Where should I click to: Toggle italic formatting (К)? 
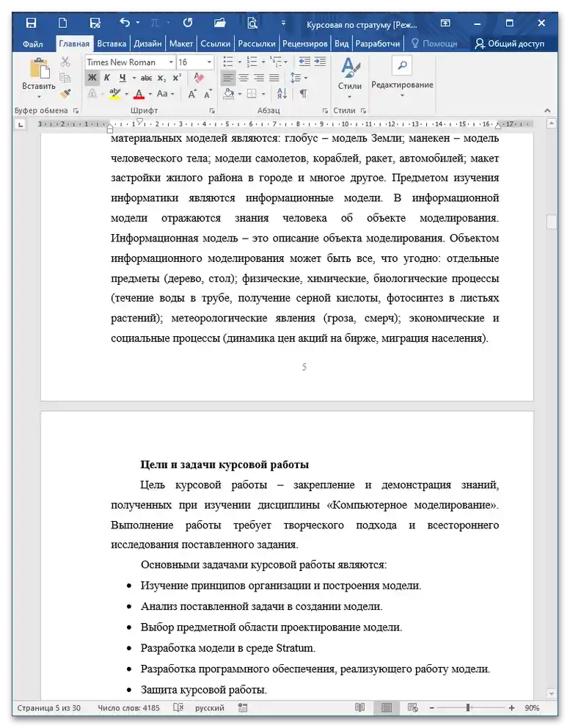coord(107,78)
